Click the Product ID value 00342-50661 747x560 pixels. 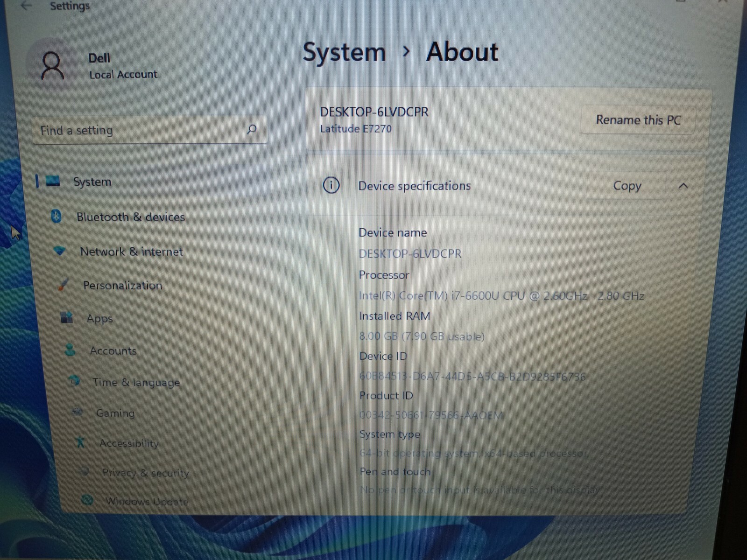431,415
